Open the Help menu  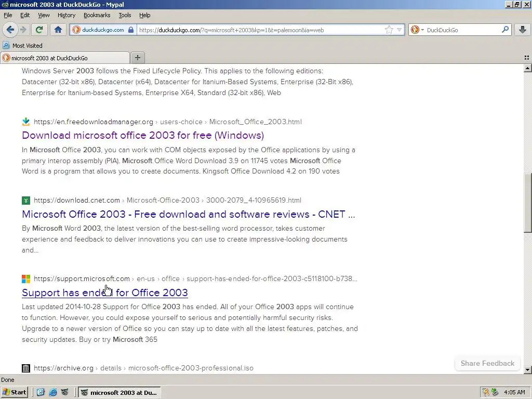144,15
